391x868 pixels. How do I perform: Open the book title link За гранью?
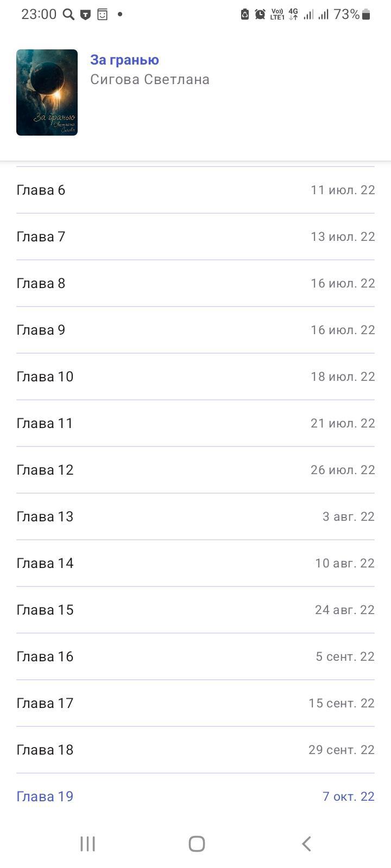click(x=124, y=60)
